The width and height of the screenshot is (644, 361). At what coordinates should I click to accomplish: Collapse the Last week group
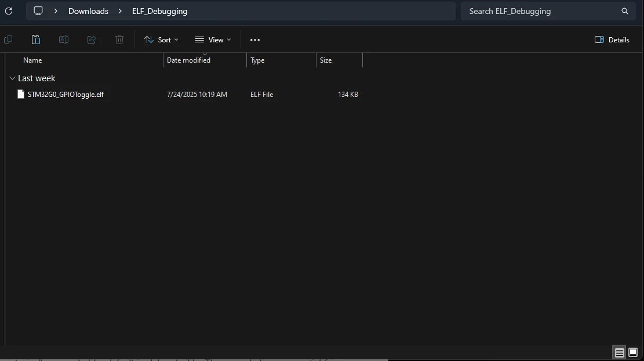coord(12,78)
